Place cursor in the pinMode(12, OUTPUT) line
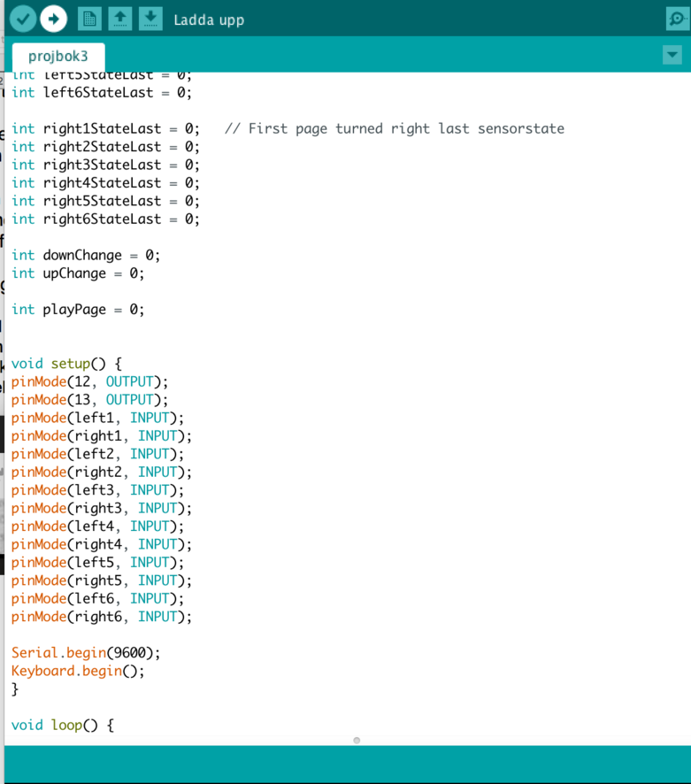The width and height of the screenshot is (691, 784). tap(89, 381)
